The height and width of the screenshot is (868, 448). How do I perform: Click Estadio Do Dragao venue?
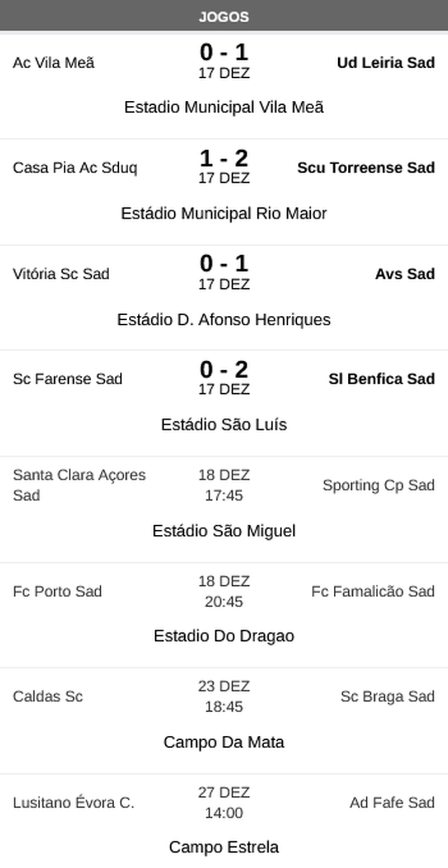coord(223,636)
